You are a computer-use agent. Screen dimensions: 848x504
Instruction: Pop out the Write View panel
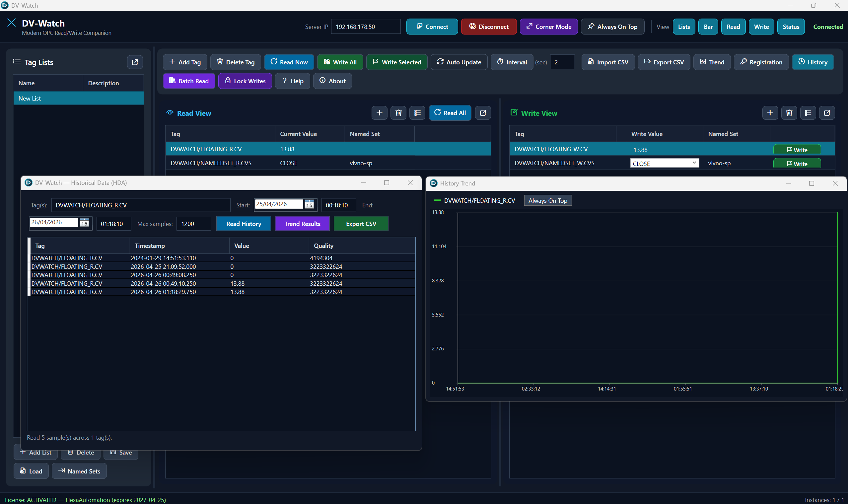click(x=827, y=113)
